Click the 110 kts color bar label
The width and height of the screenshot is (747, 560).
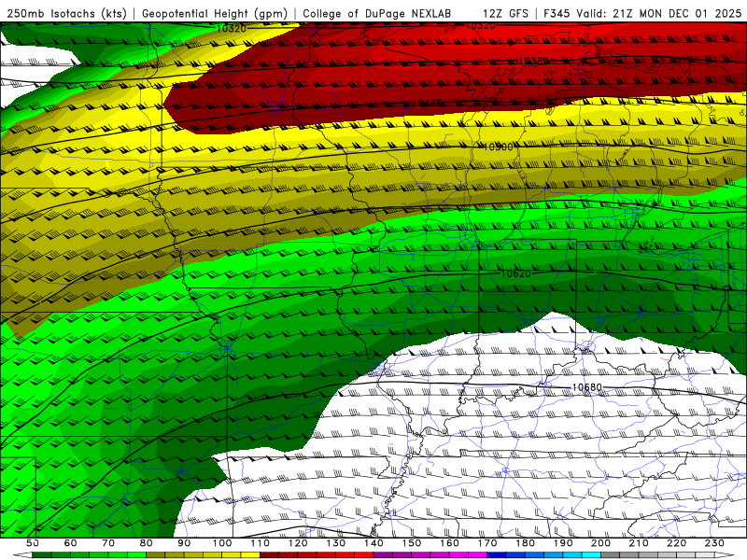(x=261, y=543)
